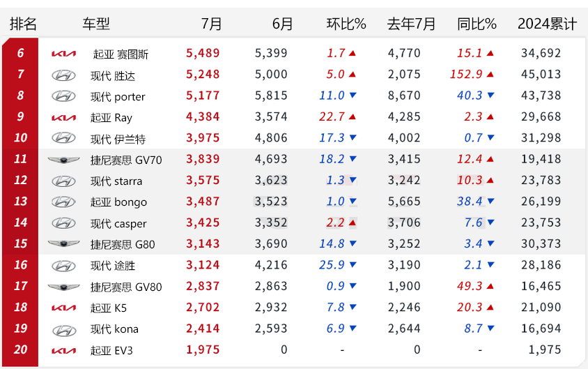Open the 起亚 K5 model name

(x=109, y=308)
